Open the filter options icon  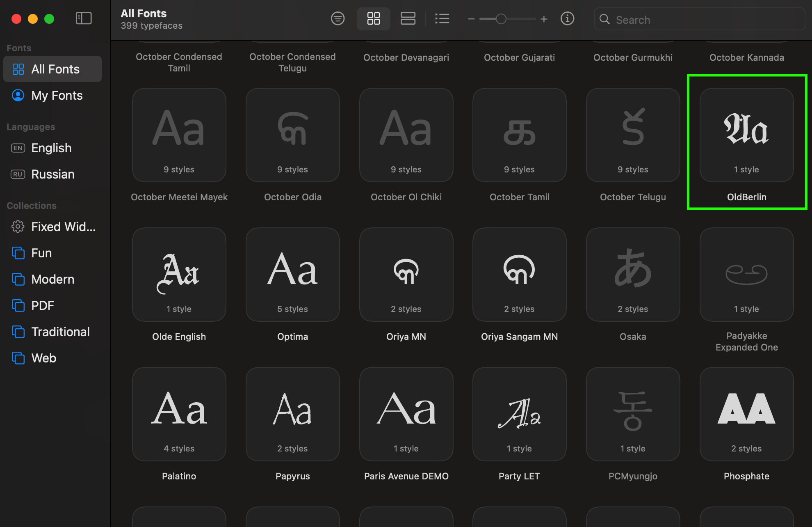(x=338, y=18)
